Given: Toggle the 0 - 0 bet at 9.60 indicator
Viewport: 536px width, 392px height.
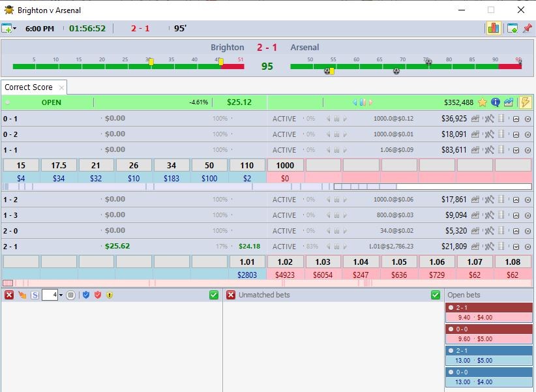Looking at the screenshot, I should [451, 329].
